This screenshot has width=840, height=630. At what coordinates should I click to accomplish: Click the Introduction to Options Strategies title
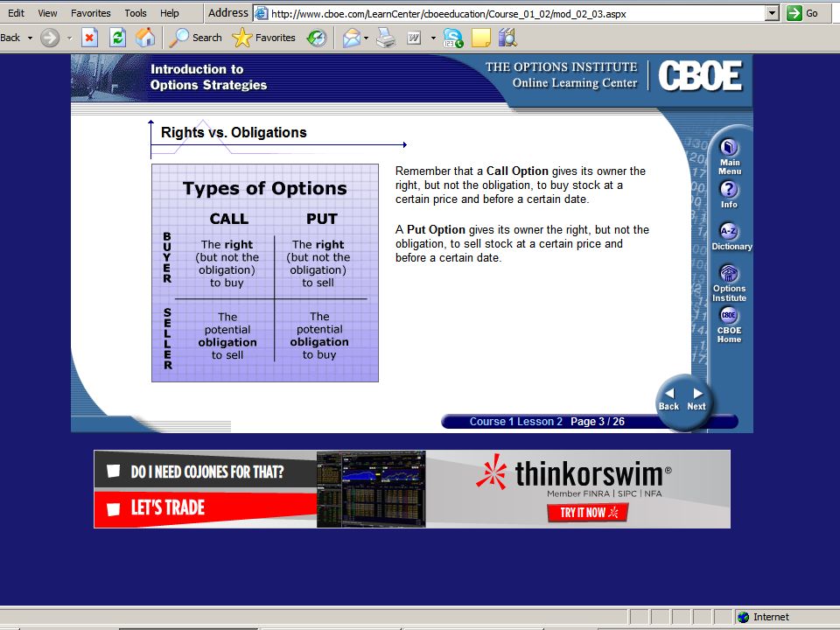click(x=208, y=77)
